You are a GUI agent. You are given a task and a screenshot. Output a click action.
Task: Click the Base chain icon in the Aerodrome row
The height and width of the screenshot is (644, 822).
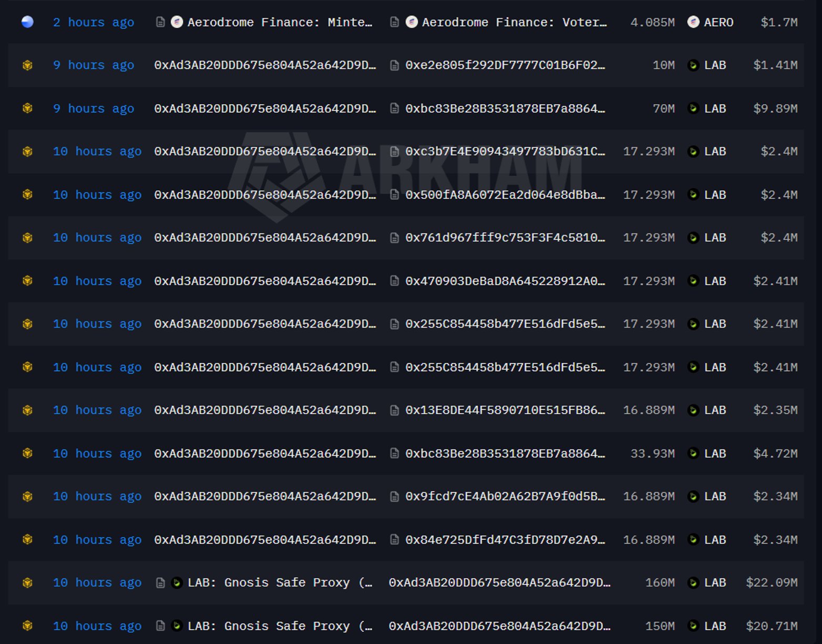pos(27,22)
